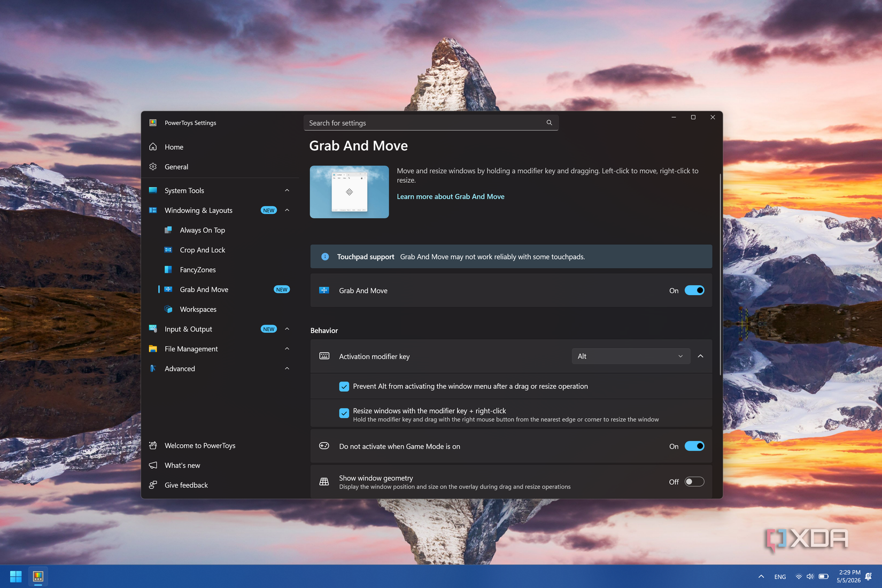The height and width of the screenshot is (588, 882).
Task: Click the settings page vertical scrollbar
Action: [720, 274]
